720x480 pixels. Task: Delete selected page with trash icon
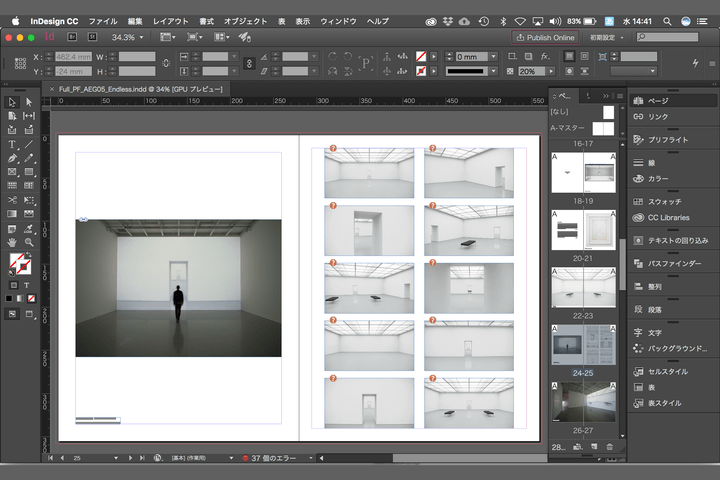609,446
